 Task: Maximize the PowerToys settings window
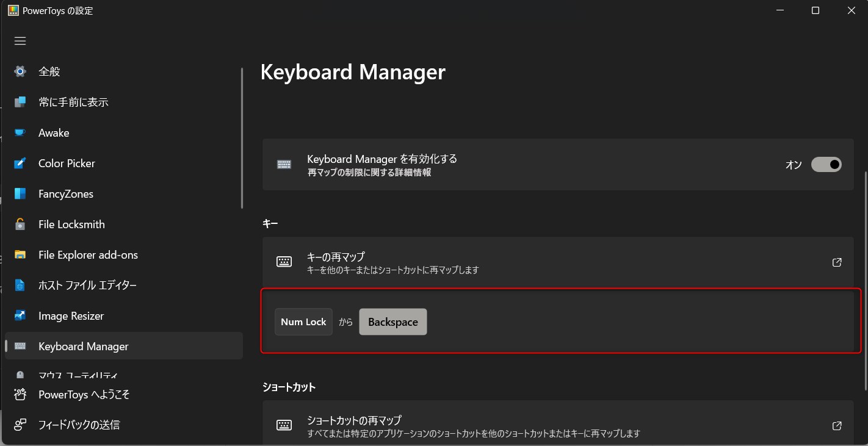(816, 10)
